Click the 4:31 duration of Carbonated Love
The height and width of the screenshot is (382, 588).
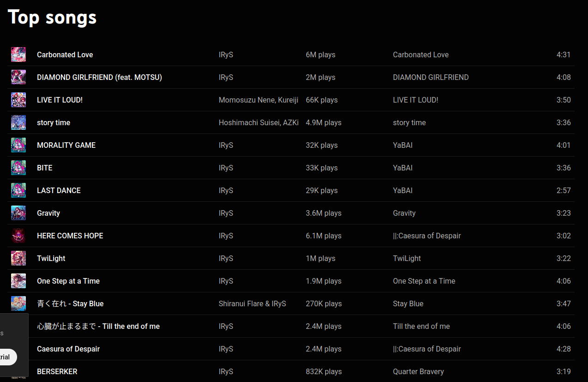tap(564, 55)
